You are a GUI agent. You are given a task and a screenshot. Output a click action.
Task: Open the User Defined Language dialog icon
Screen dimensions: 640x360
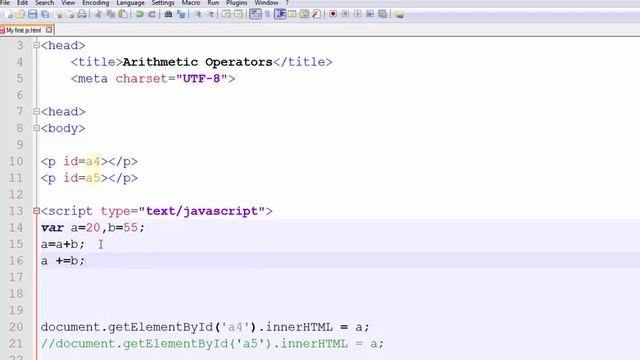click(x=292, y=15)
